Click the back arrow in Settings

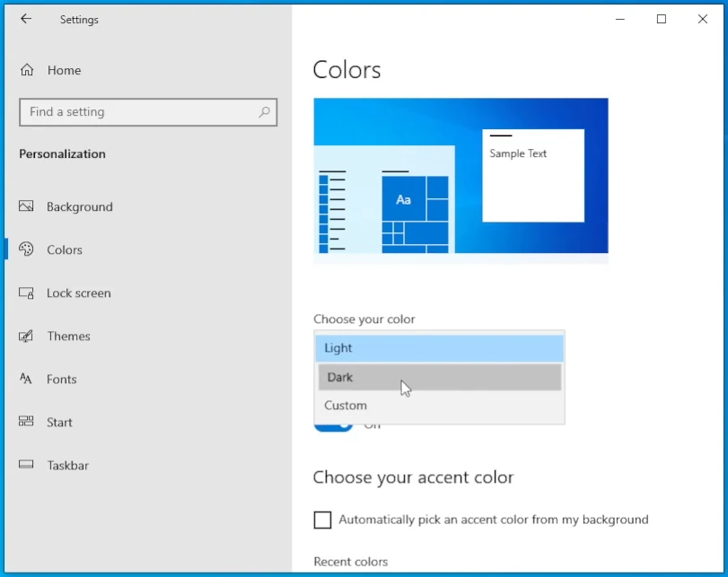coord(26,19)
